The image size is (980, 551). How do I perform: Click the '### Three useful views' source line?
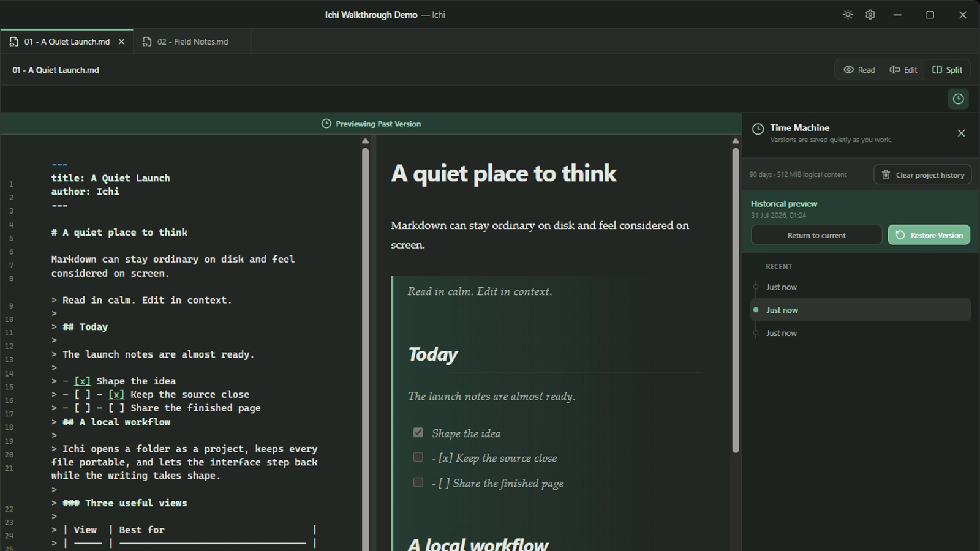(x=125, y=503)
